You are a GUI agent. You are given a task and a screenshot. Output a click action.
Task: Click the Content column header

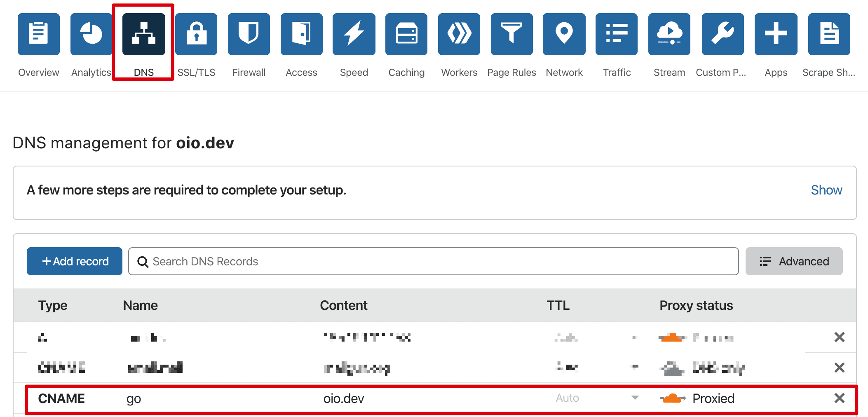[344, 305]
